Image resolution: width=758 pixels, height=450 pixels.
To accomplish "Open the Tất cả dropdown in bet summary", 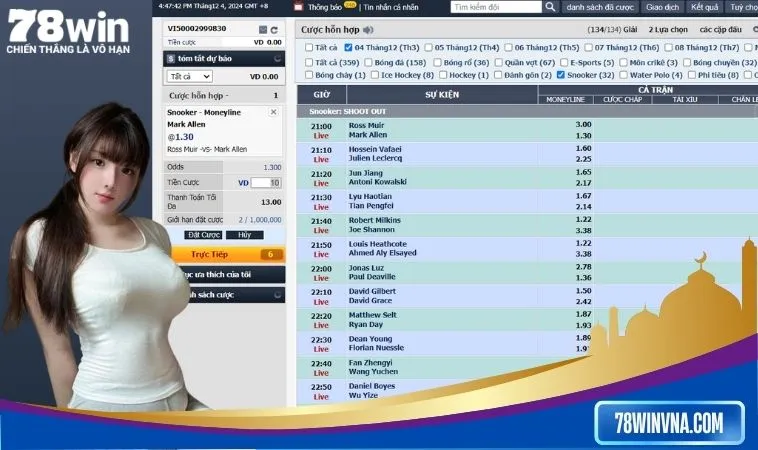I will pyautogui.click(x=189, y=77).
